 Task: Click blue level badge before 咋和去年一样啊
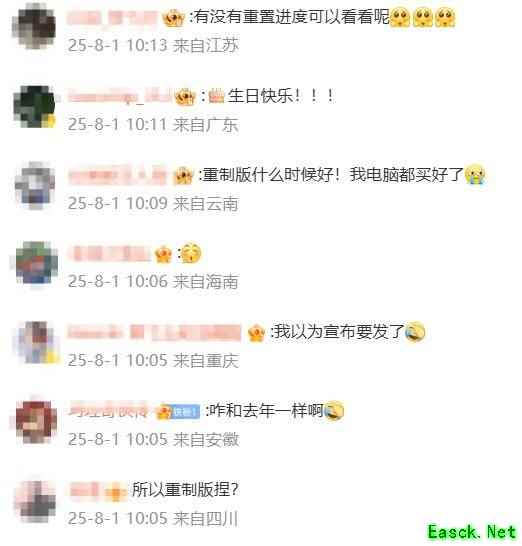pyautogui.click(x=186, y=412)
